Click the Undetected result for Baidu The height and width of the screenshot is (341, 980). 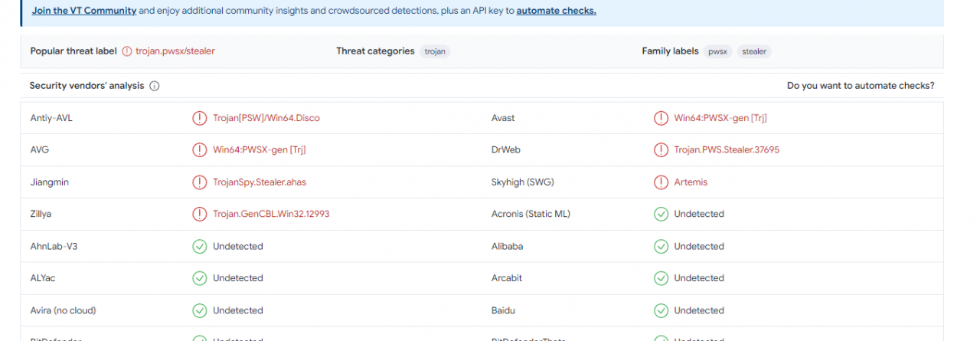click(x=699, y=310)
